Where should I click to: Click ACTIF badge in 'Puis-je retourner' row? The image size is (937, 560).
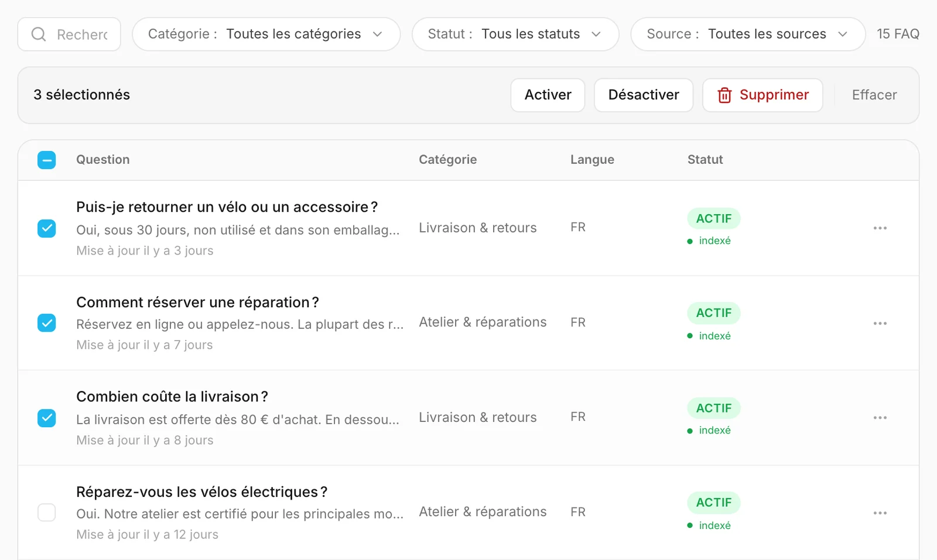[714, 218]
